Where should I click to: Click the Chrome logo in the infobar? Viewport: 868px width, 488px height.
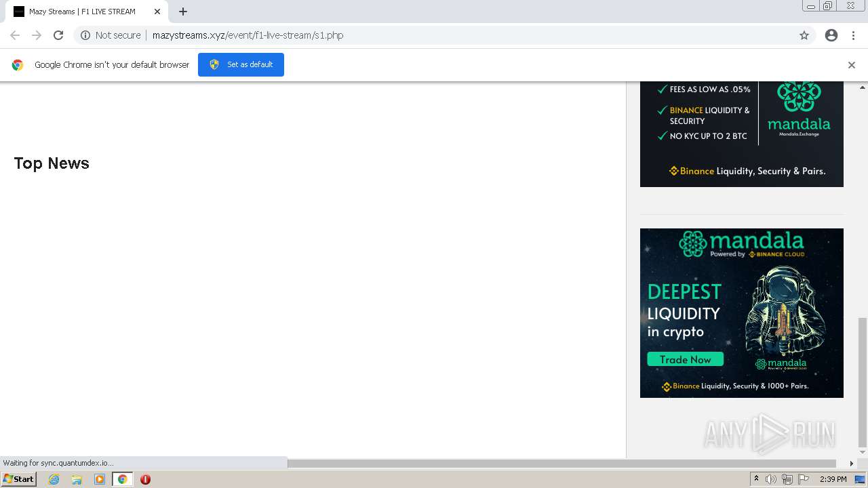pyautogui.click(x=18, y=65)
